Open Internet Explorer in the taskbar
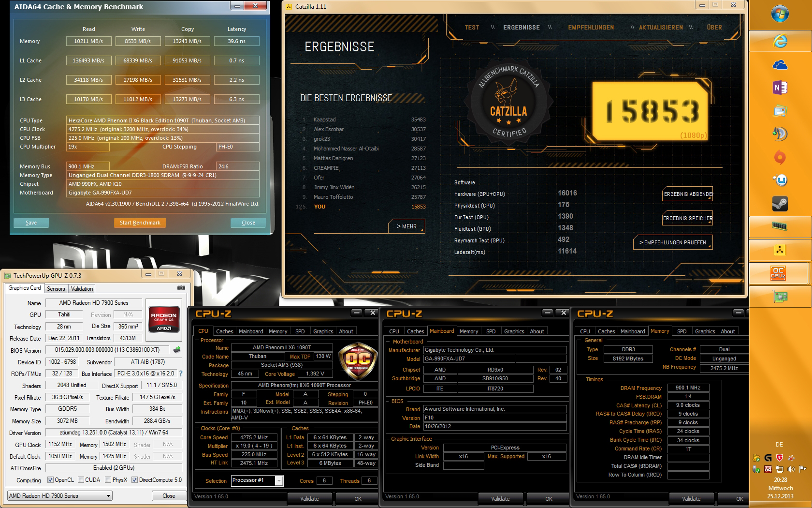 780,41
